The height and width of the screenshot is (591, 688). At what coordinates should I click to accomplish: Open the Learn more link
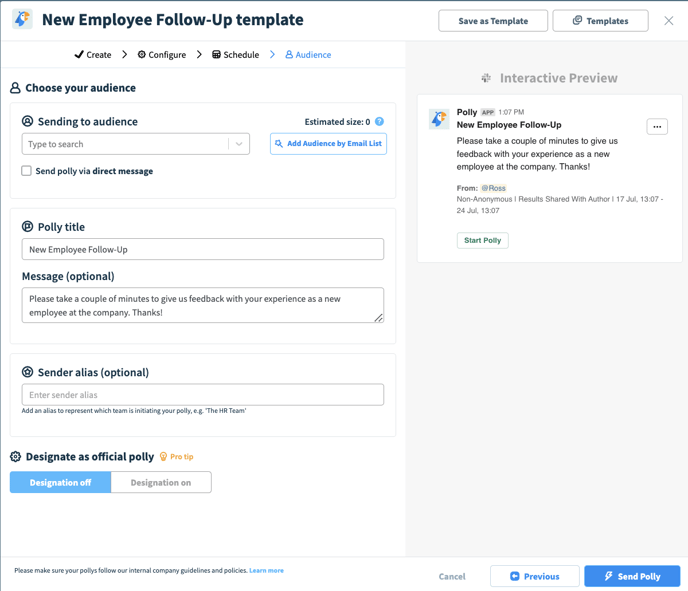pos(266,570)
